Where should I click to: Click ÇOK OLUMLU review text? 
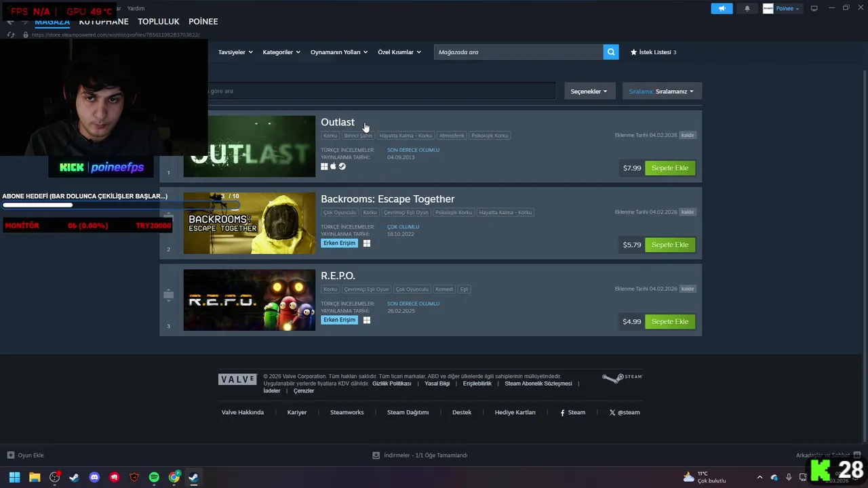[403, 227]
